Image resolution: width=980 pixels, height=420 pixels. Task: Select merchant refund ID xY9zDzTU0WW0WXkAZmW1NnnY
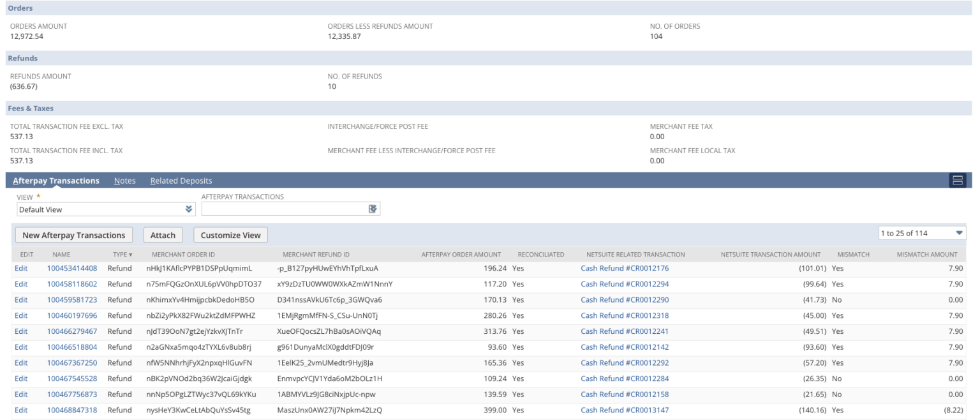coord(335,284)
